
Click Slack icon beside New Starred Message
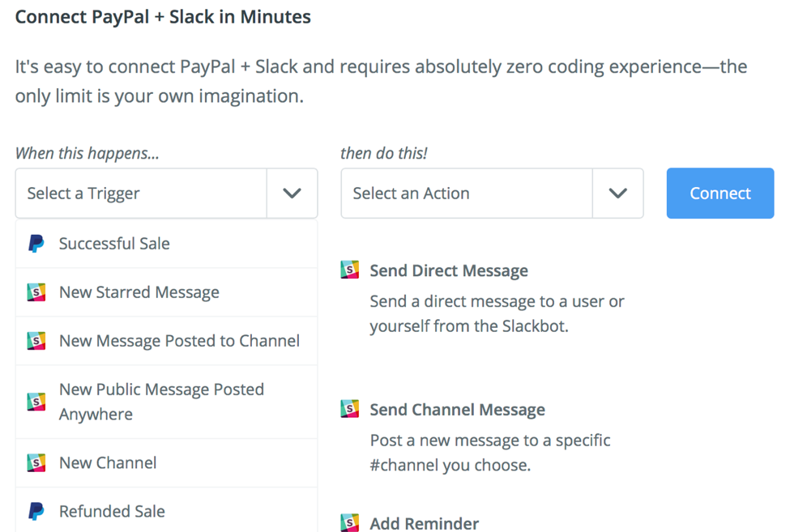click(36, 292)
